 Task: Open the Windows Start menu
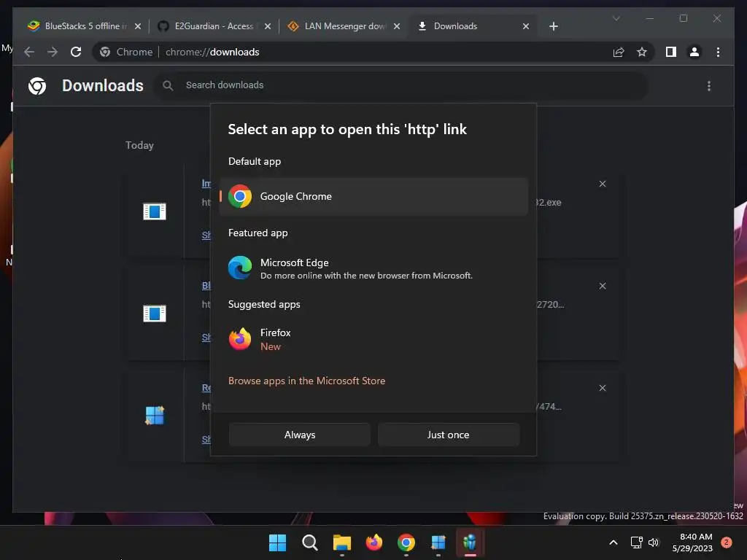pos(278,542)
